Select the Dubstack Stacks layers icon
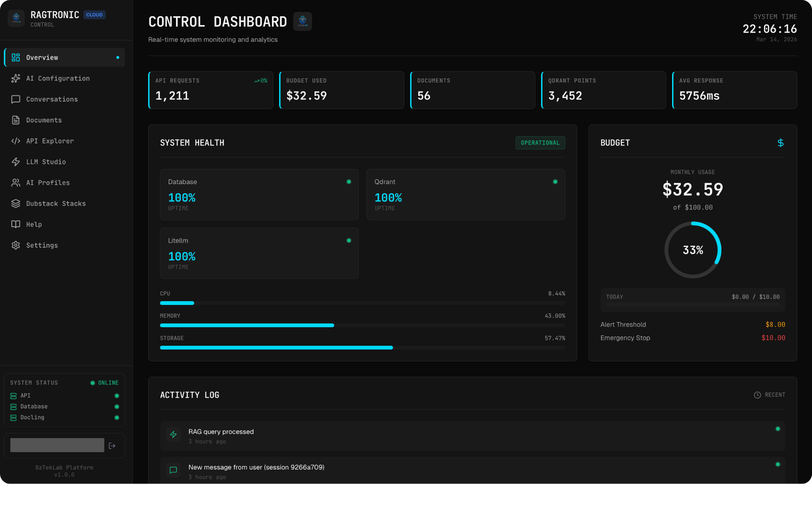812x510 pixels. tap(16, 203)
